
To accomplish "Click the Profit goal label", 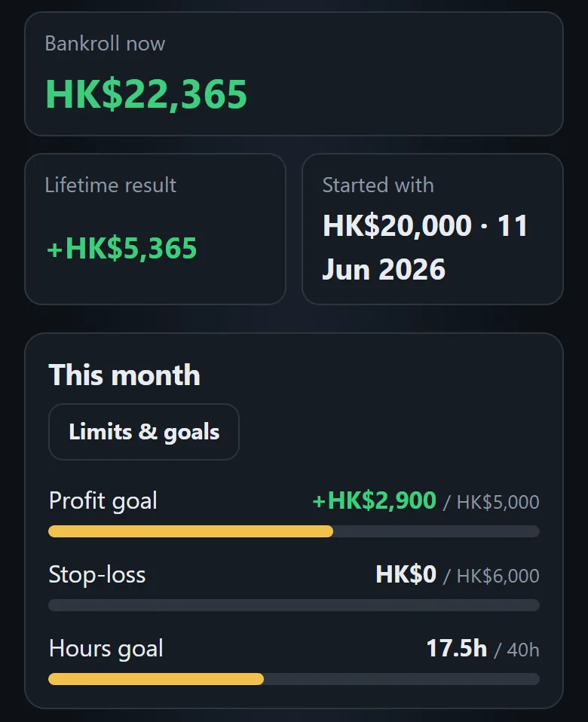I will 103,501.
